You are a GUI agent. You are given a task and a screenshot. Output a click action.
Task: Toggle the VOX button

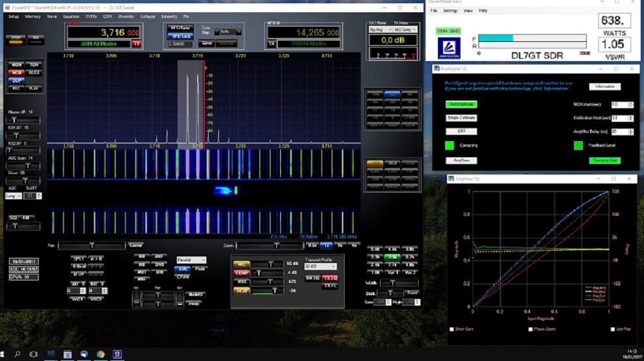coord(241,282)
